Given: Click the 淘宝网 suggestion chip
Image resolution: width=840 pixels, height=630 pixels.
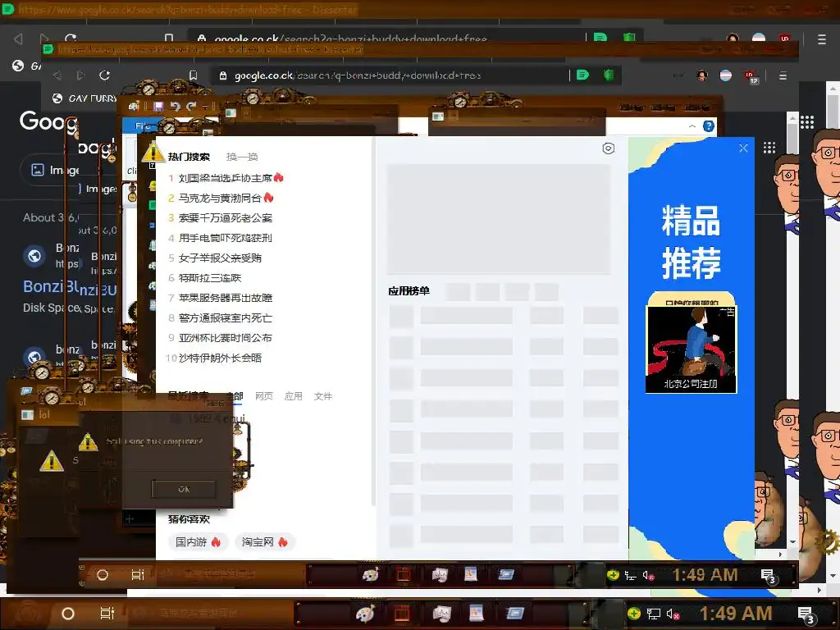Looking at the screenshot, I should (x=265, y=541).
